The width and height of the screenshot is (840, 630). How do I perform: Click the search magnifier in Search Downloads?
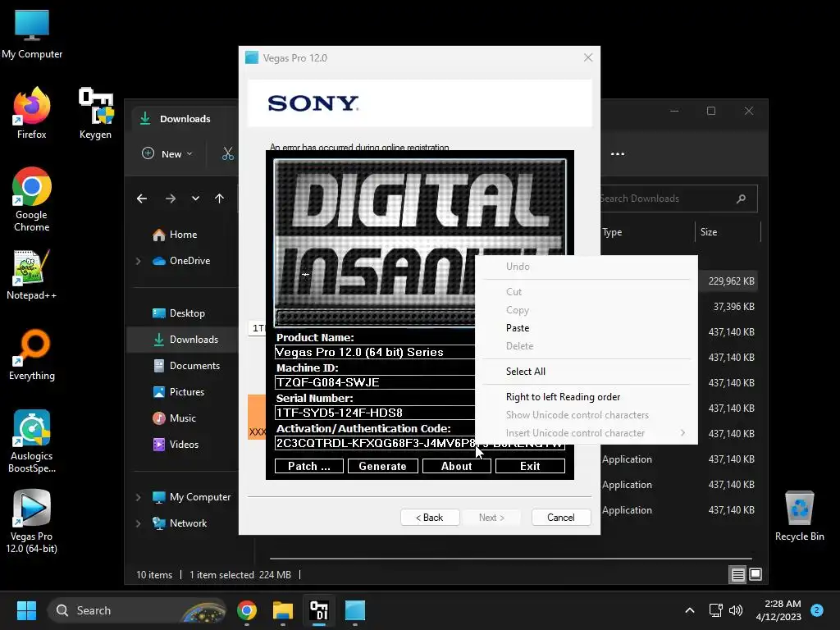tap(742, 199)
